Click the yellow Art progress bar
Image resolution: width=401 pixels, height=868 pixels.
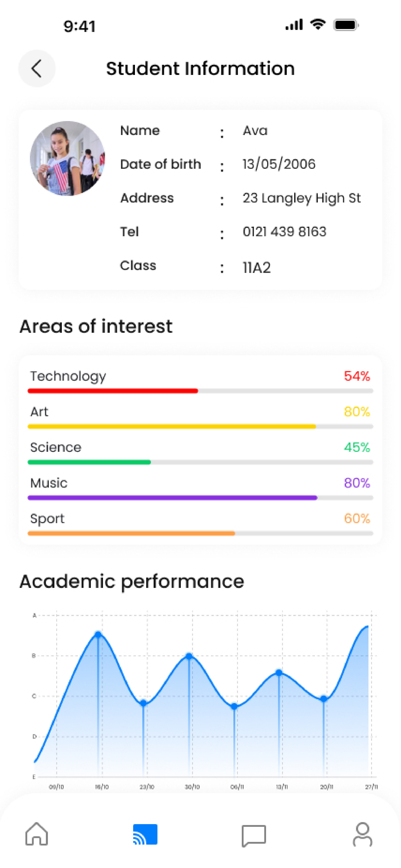(172, 427)
